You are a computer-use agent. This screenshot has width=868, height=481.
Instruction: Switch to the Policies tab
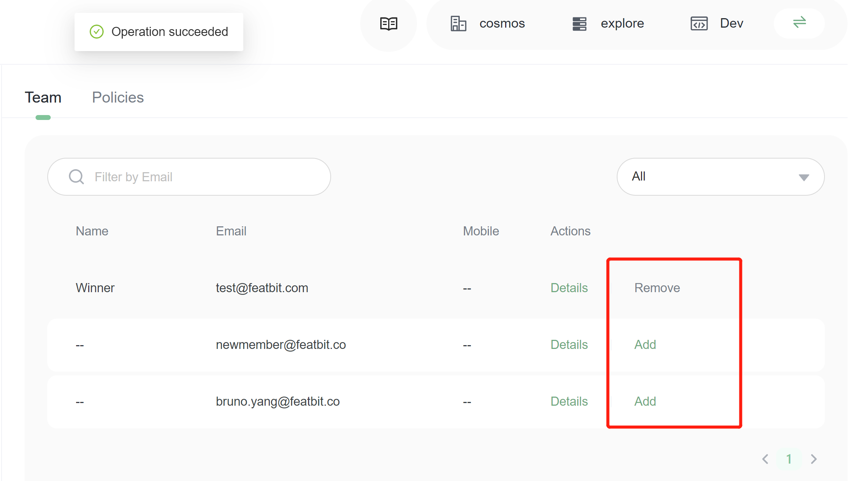[x=118, y=98]
